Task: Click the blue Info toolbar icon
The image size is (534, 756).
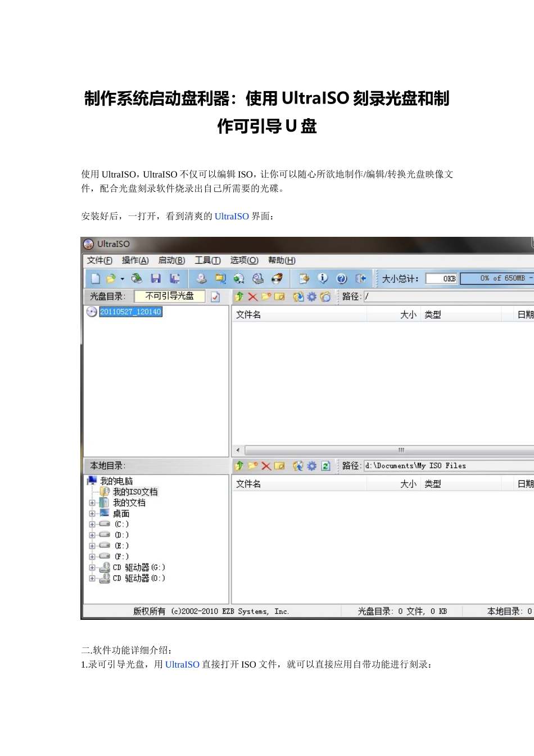Action: [x=323, y=278]
